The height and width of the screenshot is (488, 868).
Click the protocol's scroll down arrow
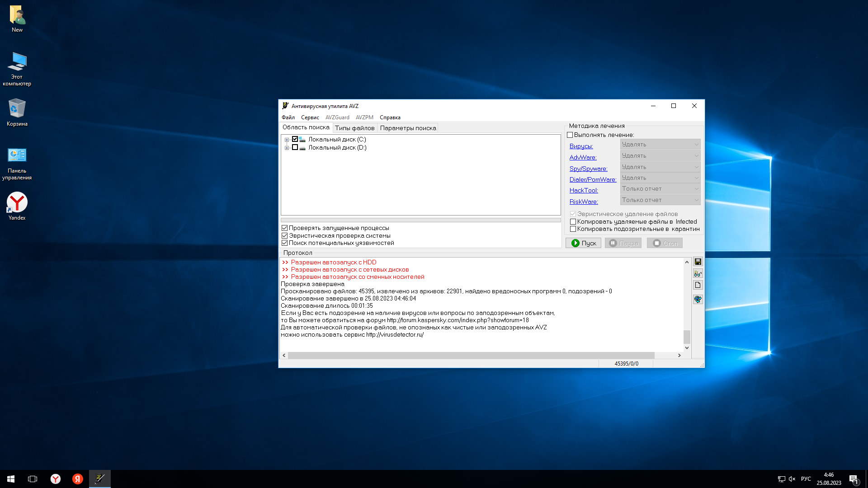click(x=687, y=348)
